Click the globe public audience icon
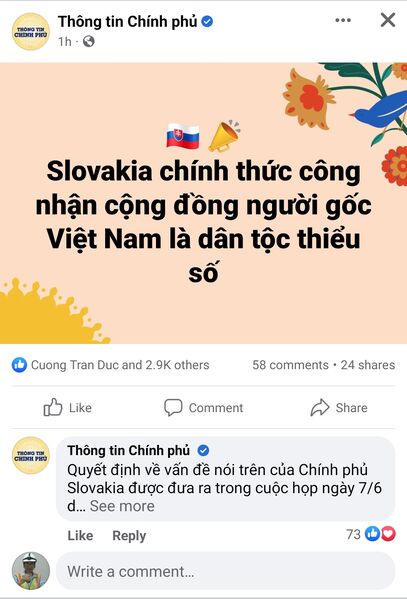This screenshot has width=407, height=599. pyautogui.click(x=89, y=41)
